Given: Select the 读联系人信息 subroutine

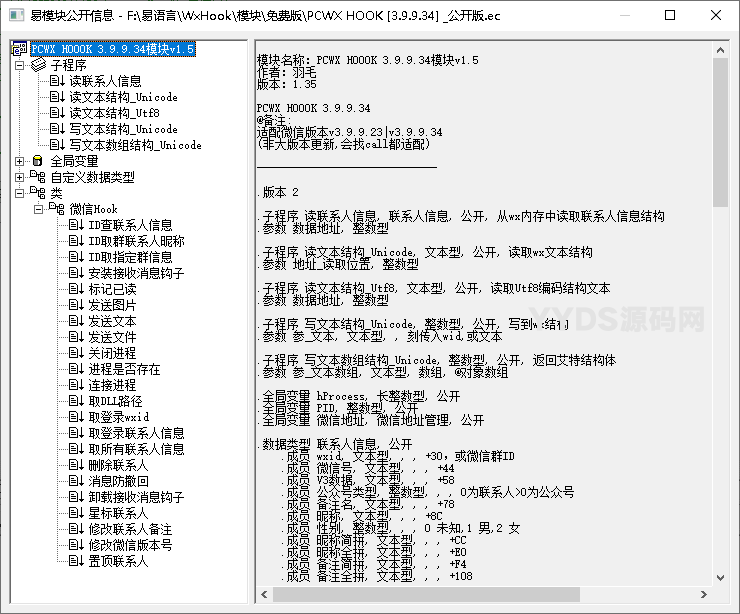Looking at the screenshot, I should [105, 81].
